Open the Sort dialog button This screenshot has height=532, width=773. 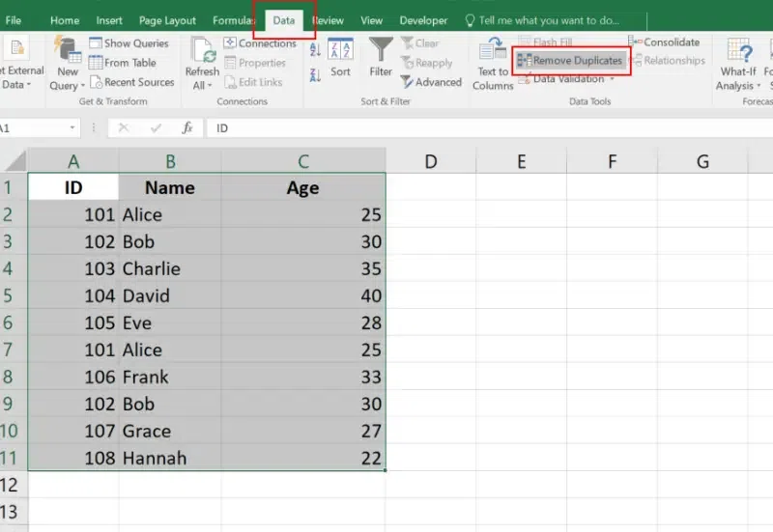pos(340,57)
